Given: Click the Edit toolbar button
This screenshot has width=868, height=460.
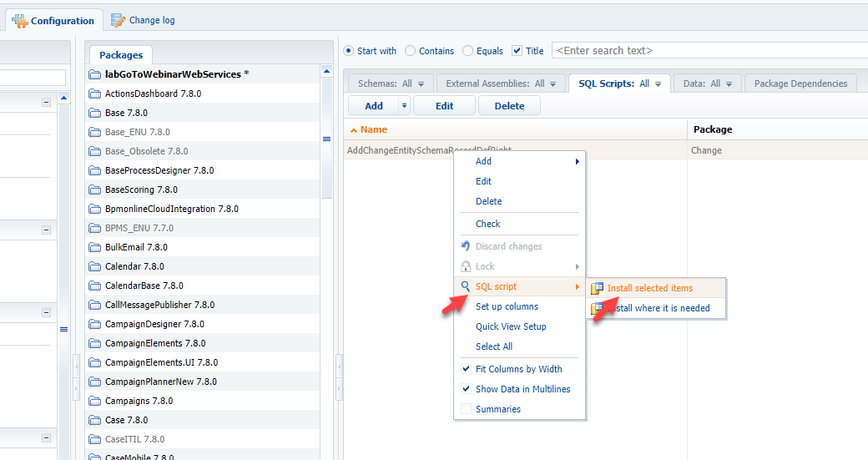Looking at the screenshot, I should tap(445, 105).
